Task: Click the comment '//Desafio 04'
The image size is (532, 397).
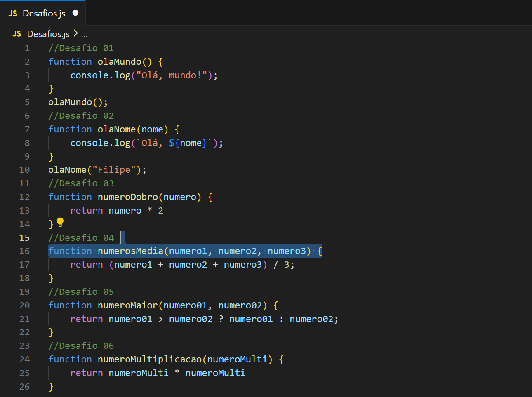Action: pyautogui.click(x=81, y=238)
